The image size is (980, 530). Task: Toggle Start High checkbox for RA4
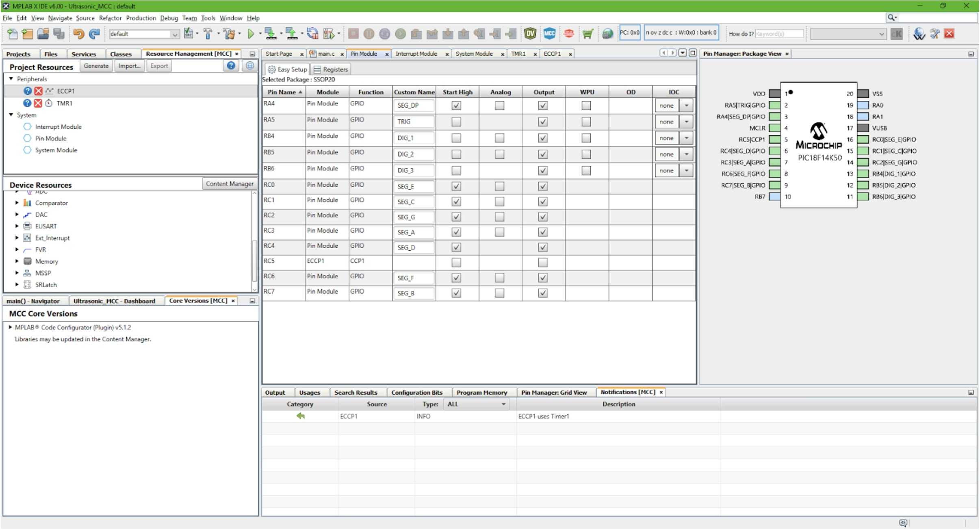tap(456, 106)
